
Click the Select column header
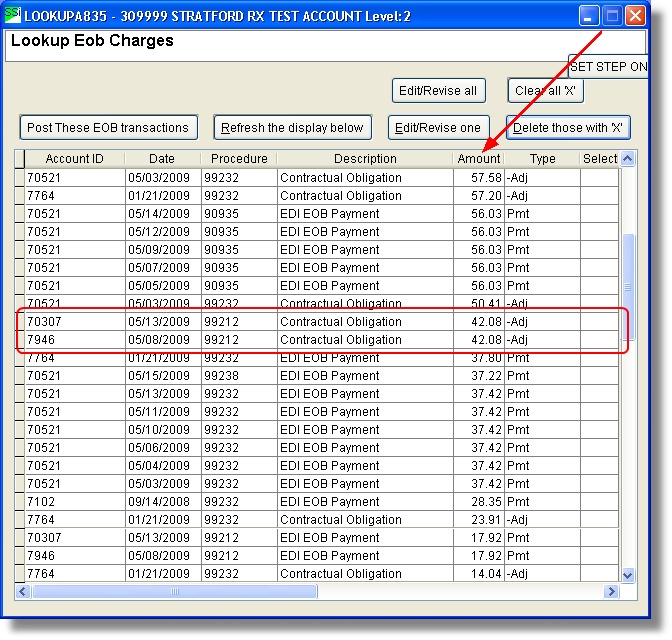pyautogui.click(x=600, y=159)
